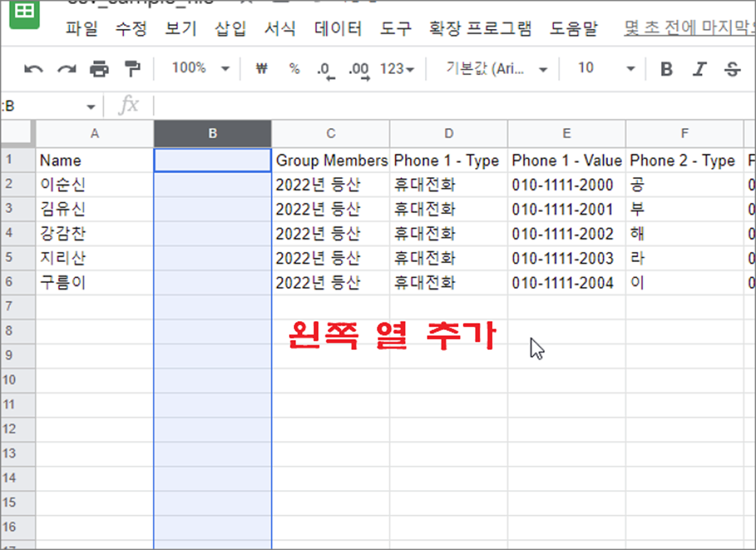The height and width of the screenshot is (550, 756).
Task: Select column E header
Action: pyautogui.click(x=567, y=133)
